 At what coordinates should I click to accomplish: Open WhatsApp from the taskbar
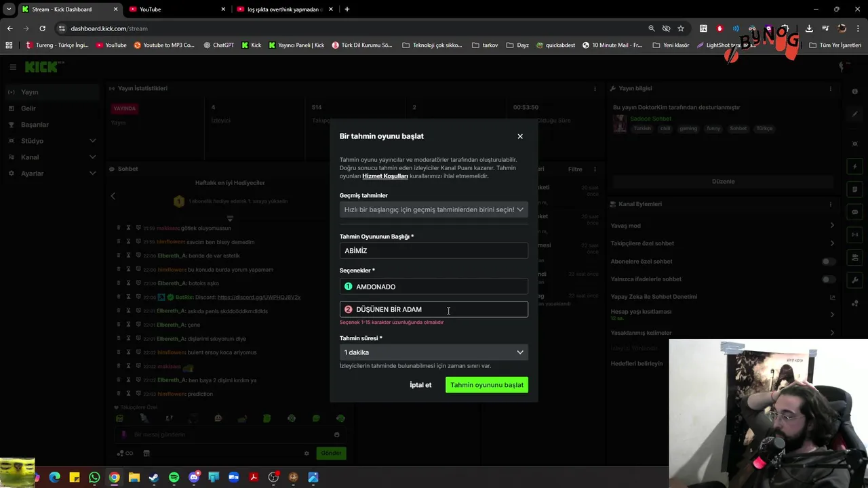click(x=94, y=478)
